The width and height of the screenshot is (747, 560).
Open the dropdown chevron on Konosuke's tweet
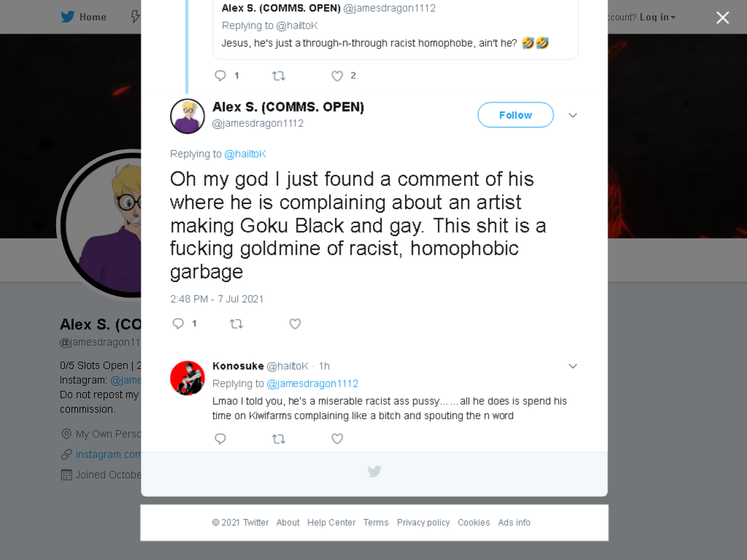573,366
